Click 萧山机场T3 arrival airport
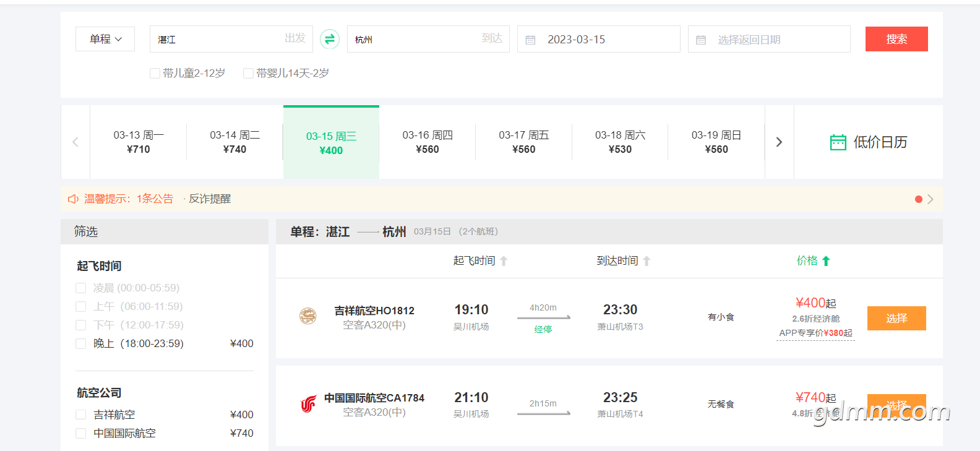This screenshot has height=451, width=980. pyautogui.click(x=620, y=327)
